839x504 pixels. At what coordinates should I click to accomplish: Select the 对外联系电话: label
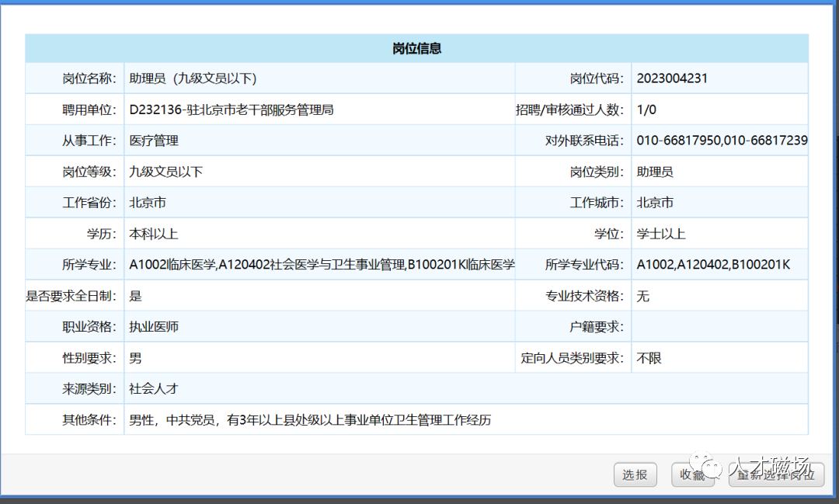(x=584, y=141)
